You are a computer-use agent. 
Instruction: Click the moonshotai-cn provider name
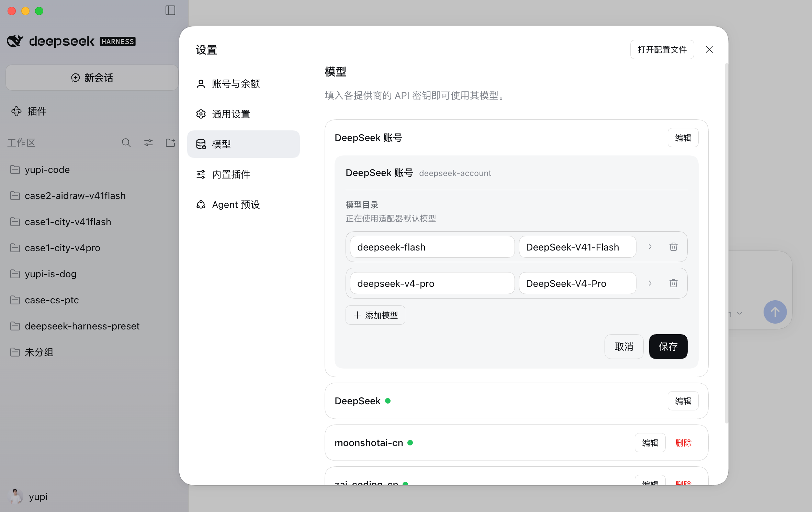point(369,443)
